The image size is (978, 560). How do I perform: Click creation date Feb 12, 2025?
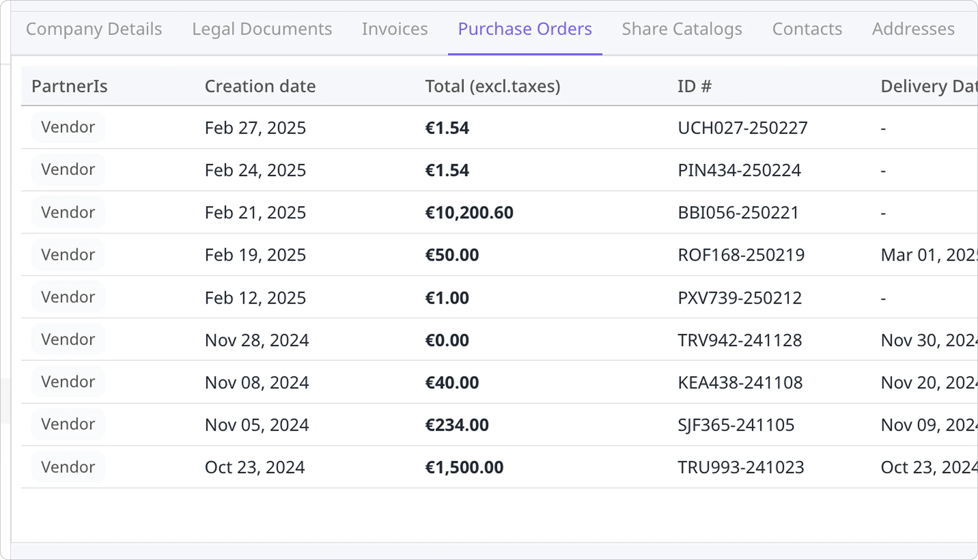(x=255, y=298)
